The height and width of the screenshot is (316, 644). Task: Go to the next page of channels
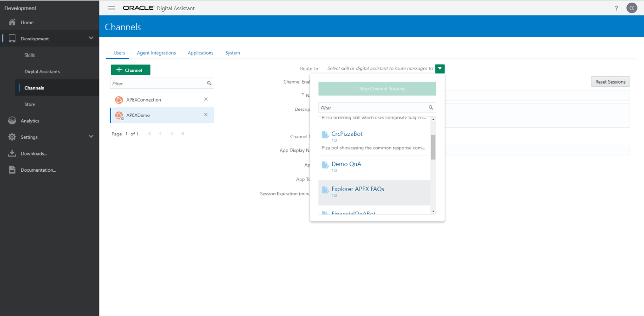point(172,134)
